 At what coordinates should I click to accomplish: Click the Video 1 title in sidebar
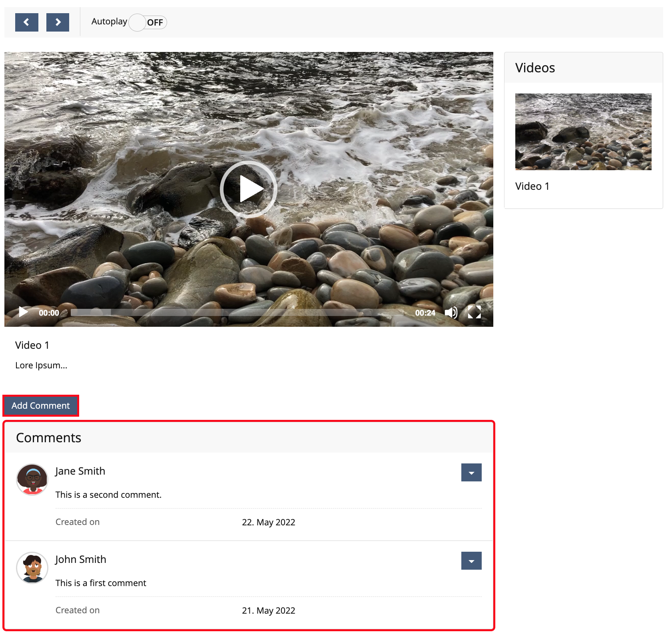532,186
